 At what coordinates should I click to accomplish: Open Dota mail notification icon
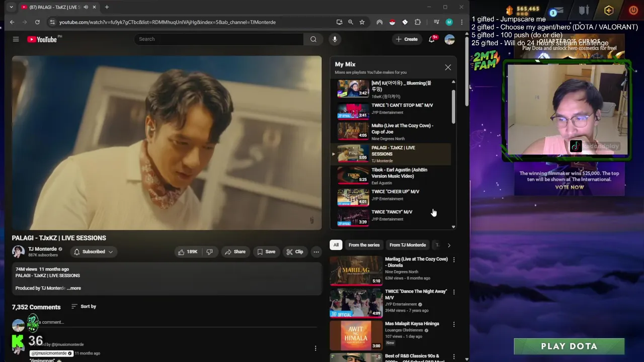(557, 11)
